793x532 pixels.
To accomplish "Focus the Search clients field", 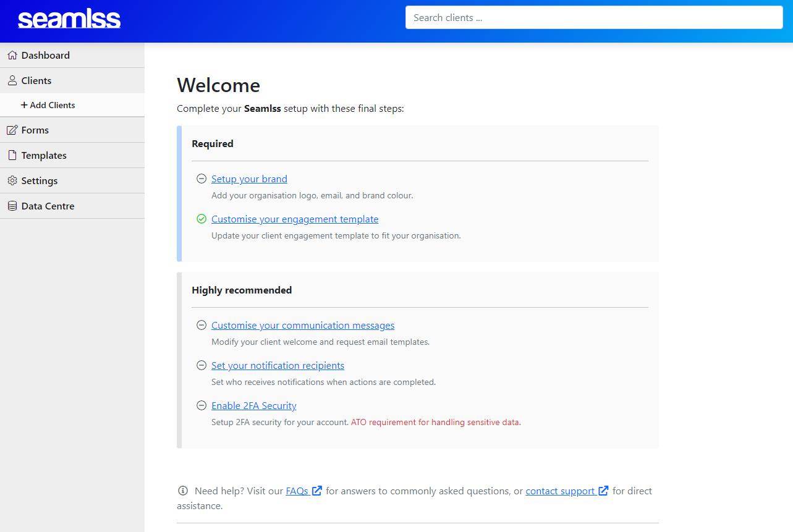I will [594, 17].
